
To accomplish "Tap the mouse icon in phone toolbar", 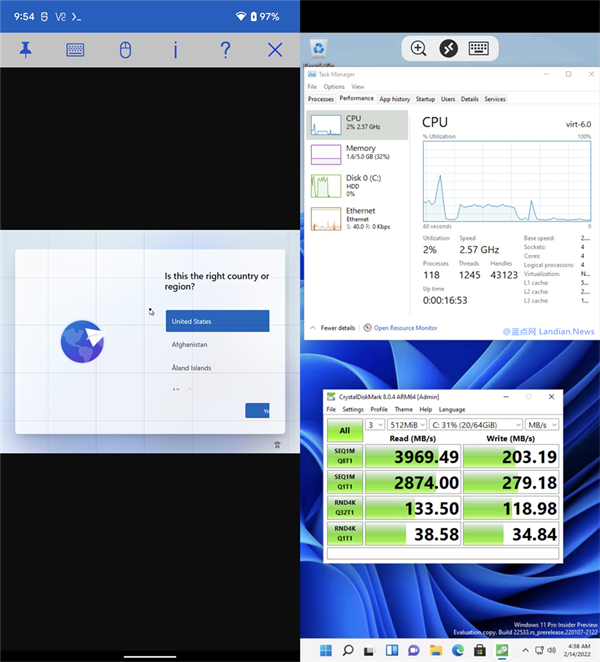I will click(125, 50).
